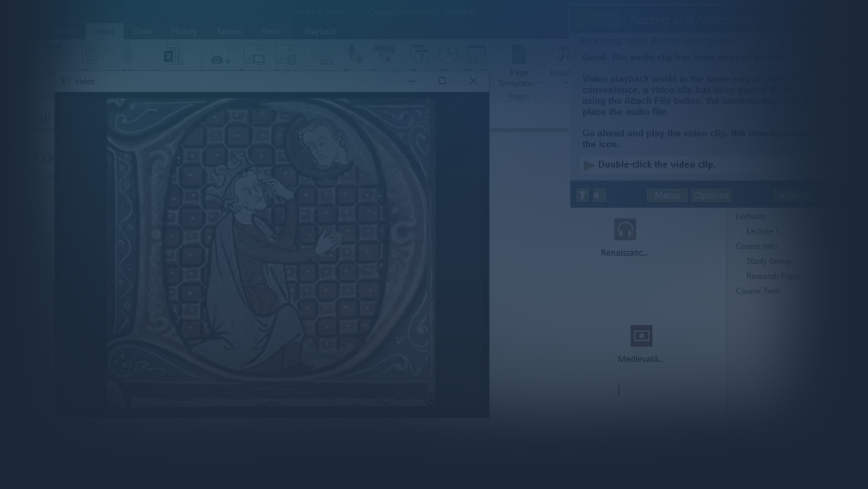The image size is (868, 489).
Task: Click the tutorial Back button
Action: click(792, 195)
